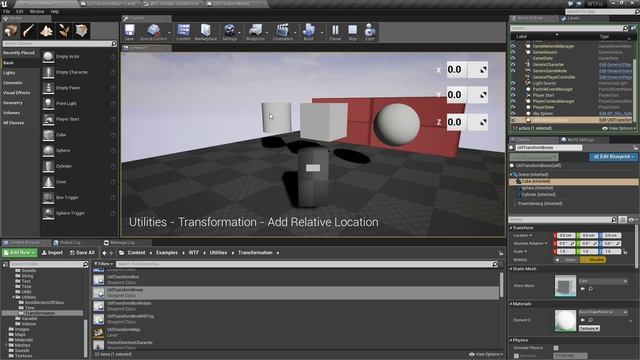Toggle the Simulate Physics checkbox

(556, 348)
